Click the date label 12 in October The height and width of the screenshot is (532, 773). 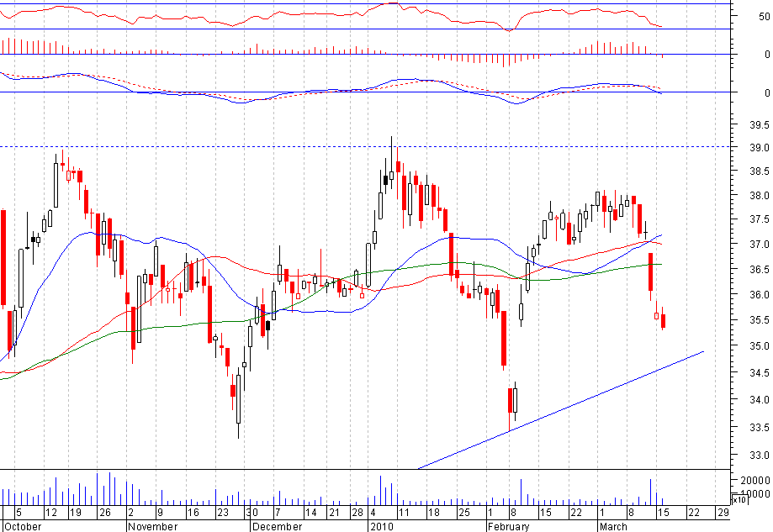click(x=51, y=513)
